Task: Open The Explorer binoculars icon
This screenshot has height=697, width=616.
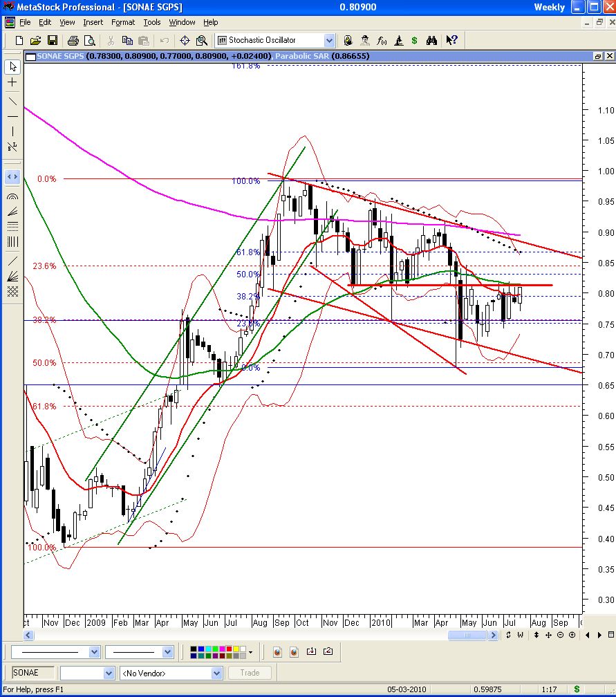Action: click(431, 40)
